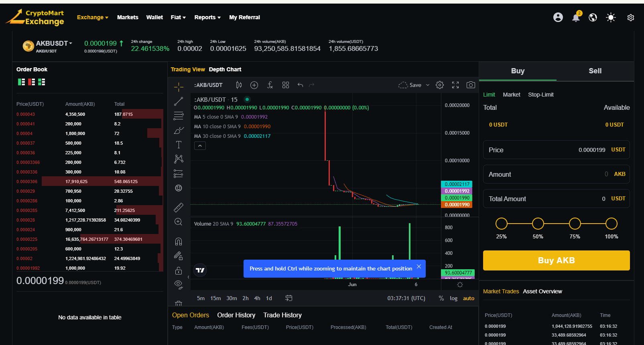Set amount slider to 50%

tap(538, 224)
